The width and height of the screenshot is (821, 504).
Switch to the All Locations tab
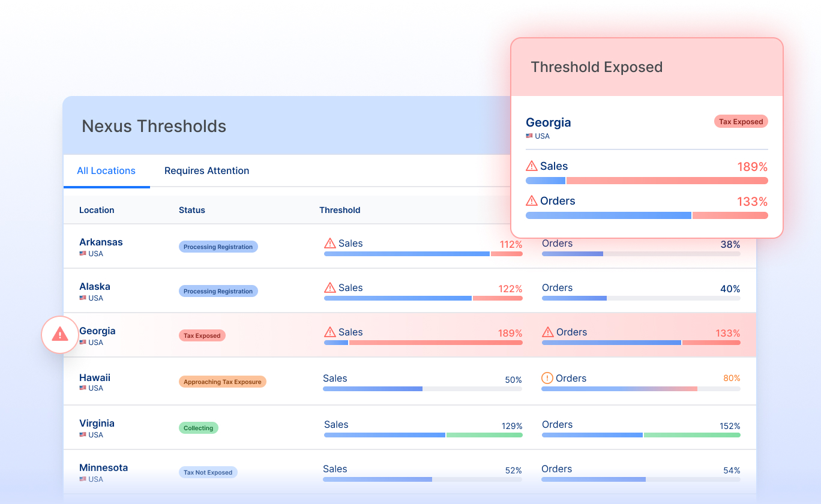click(x=106, y=171)
